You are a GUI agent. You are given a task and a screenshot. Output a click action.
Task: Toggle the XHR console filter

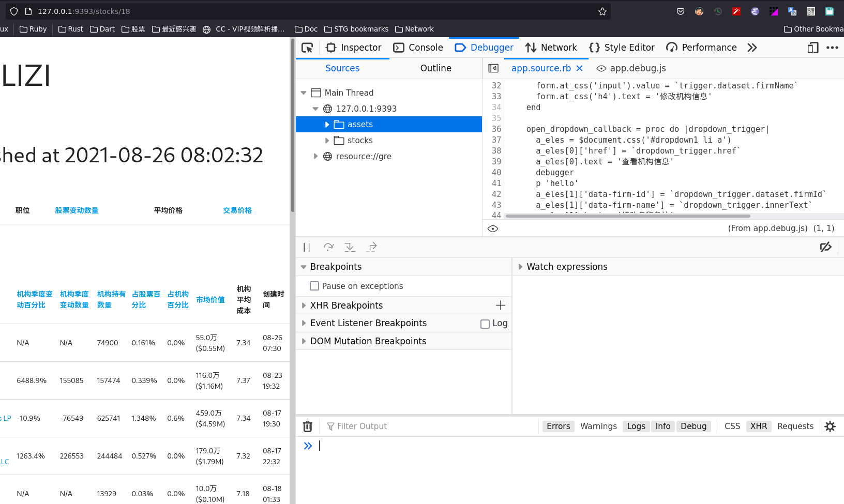click(759, 426)
